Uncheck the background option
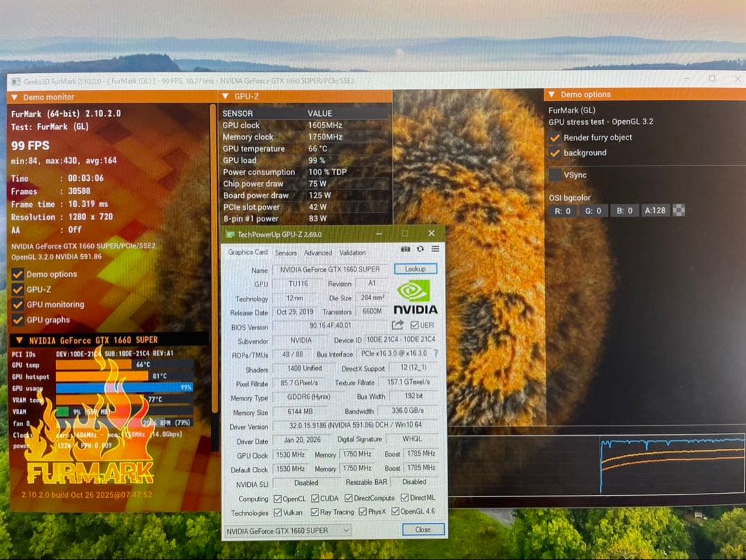 coord(555,153)
